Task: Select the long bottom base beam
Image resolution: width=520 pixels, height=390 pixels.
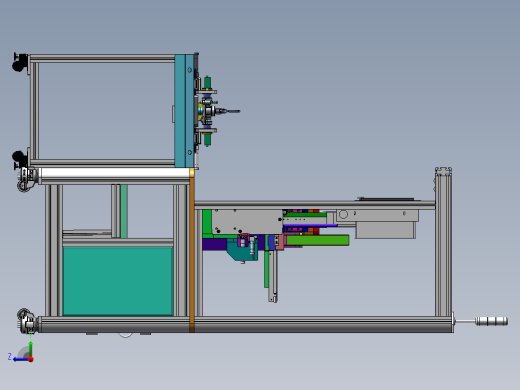Action: 246,324
